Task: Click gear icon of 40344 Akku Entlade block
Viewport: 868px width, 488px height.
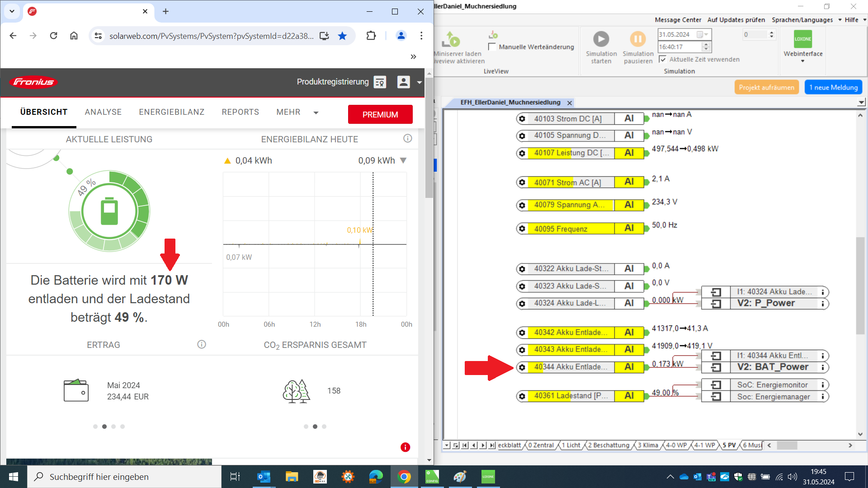Action: (522, 367)
